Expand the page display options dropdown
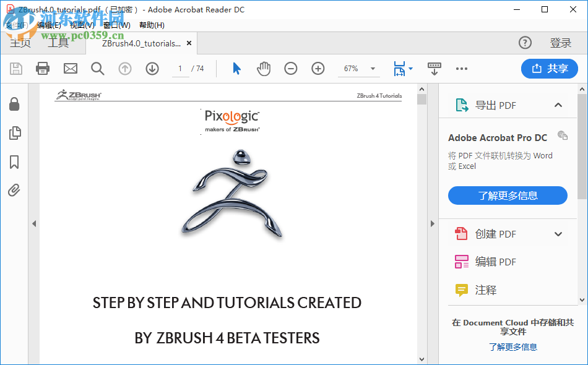The image size is (588, 365). coord(410,69)
